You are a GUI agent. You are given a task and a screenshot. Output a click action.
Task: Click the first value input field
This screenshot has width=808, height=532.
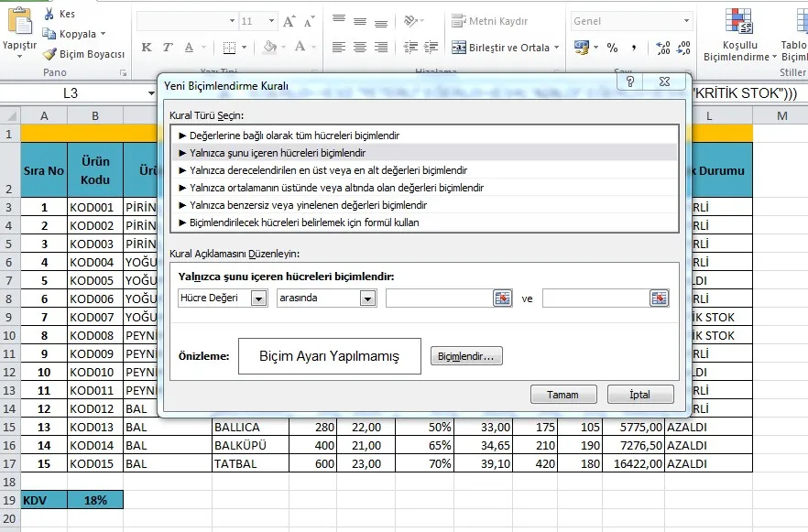pos(439,298)
